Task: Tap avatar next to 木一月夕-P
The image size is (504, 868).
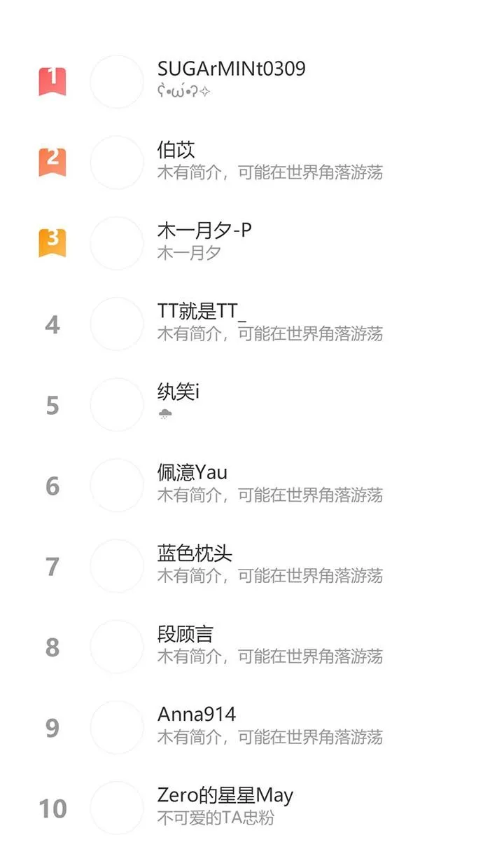Action: tap(117, 243)
